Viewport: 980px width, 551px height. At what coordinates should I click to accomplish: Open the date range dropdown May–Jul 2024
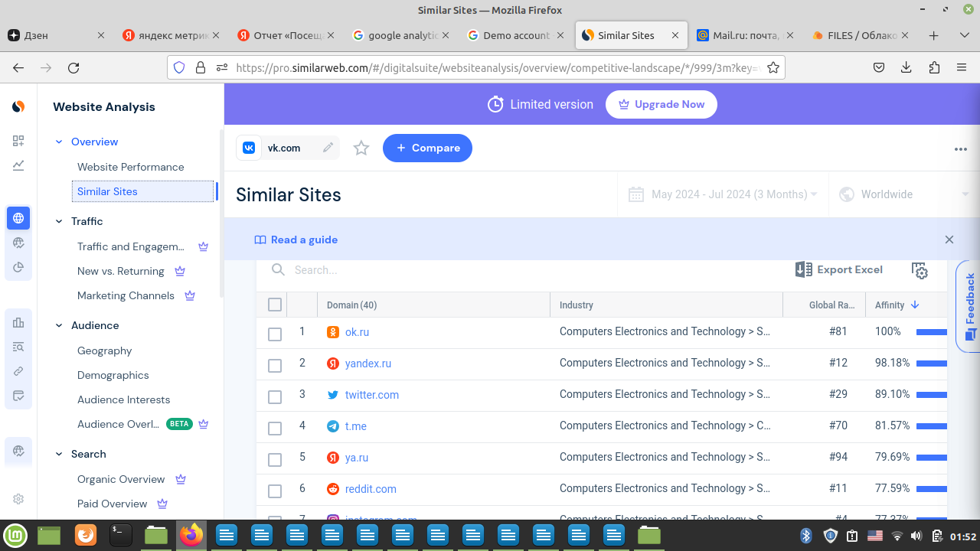point(723,194)
